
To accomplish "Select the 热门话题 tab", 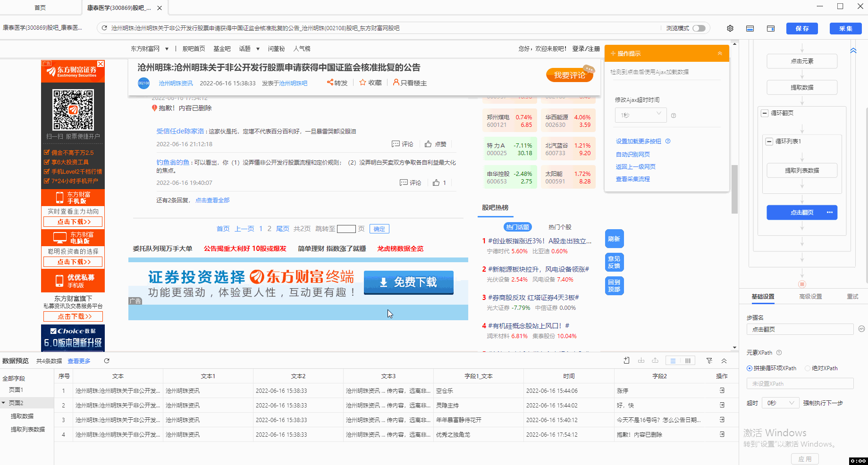I will 518,227.
